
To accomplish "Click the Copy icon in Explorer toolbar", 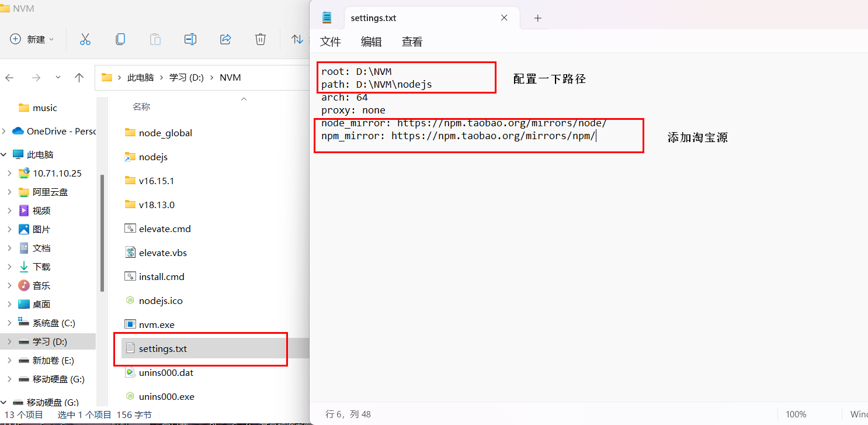I will [120, 39].
